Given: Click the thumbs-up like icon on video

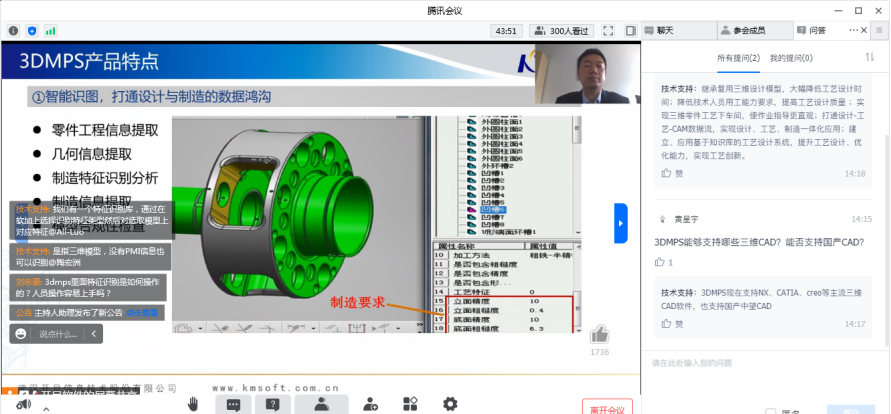Looking at the screenshot, I should 599,333.
